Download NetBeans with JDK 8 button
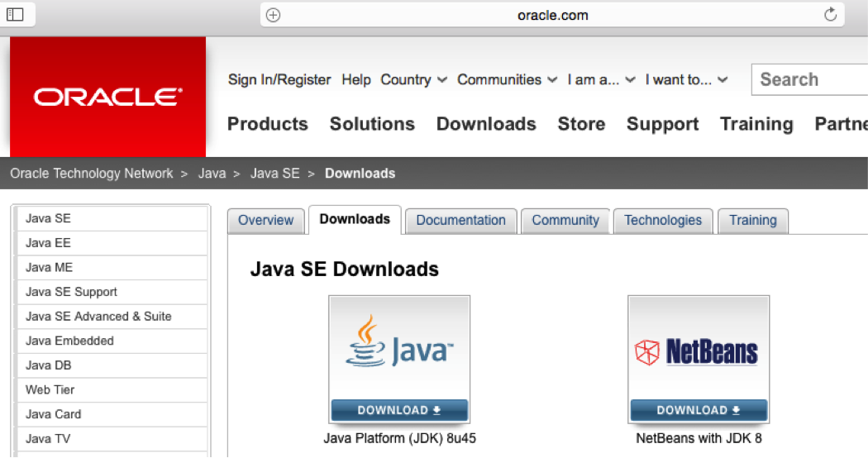 click(x=699, y=410)
